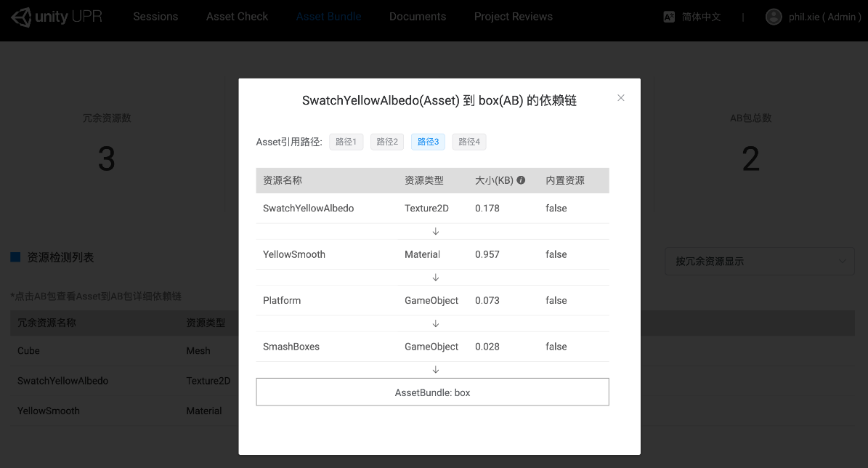
Task: Open the Sessions menu item
Action: [155, 16]
